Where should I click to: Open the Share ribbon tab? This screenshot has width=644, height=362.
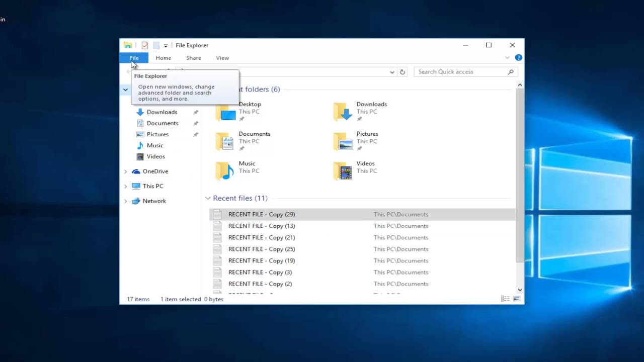[193, 58]
